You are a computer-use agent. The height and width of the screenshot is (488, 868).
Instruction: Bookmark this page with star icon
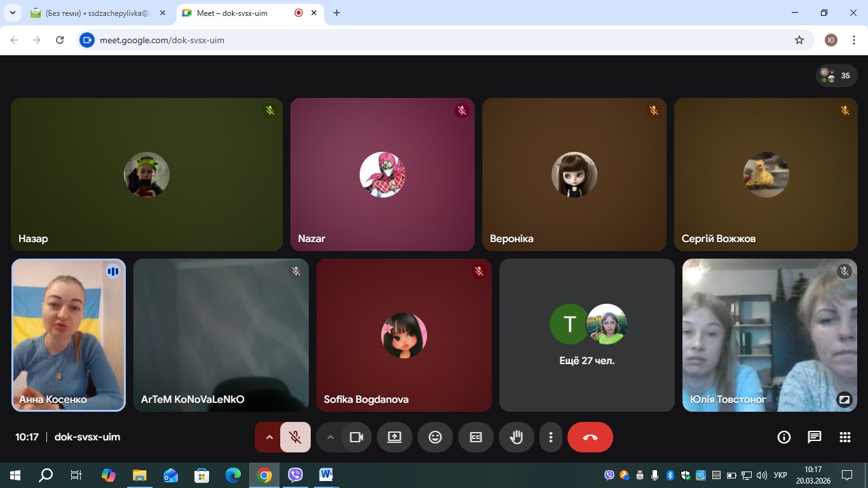pos(799,40)
